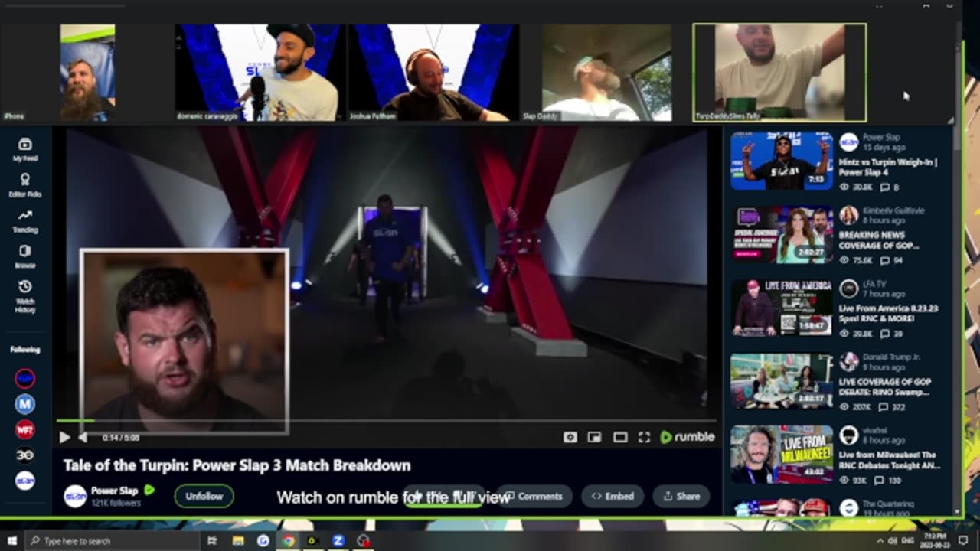Screen dimensions: 980x551
Task: Open the Comments section
Action: click(534, 496)
